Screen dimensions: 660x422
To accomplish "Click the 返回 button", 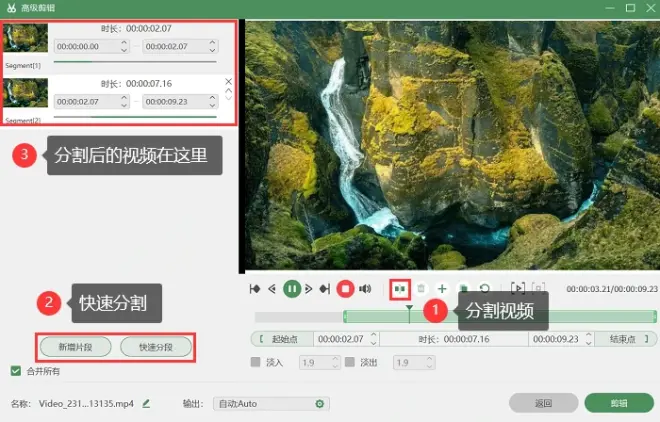I will (543, 403).
